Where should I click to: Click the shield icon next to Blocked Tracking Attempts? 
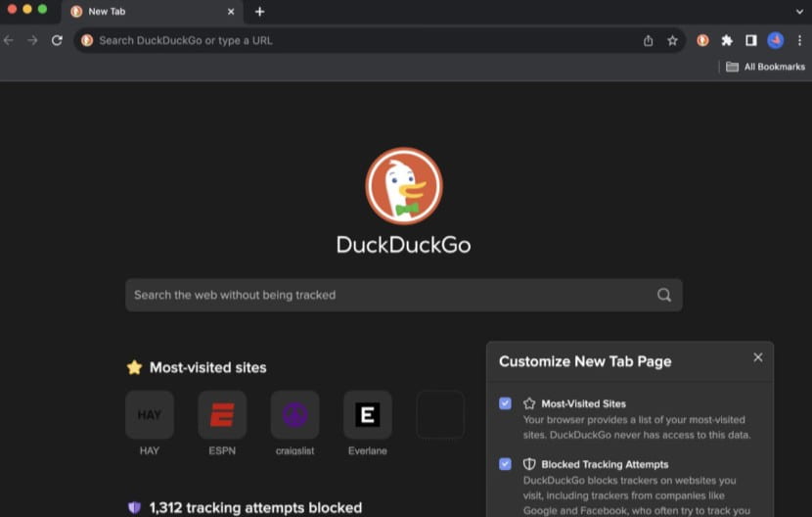tap(529, 464)
